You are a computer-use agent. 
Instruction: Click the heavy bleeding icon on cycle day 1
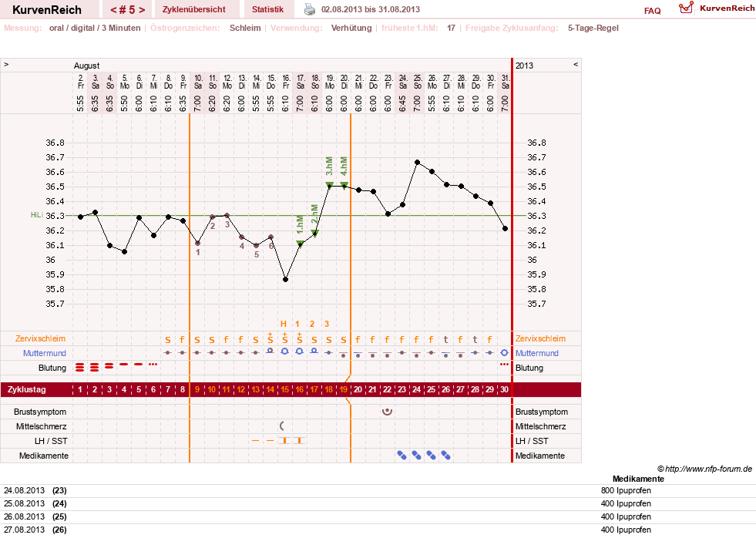point(79,368)
